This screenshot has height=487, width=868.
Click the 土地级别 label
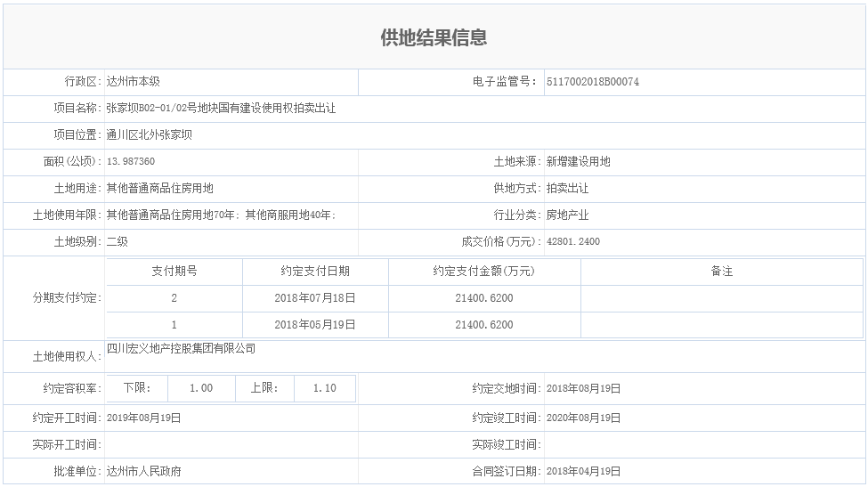point(77,242)
